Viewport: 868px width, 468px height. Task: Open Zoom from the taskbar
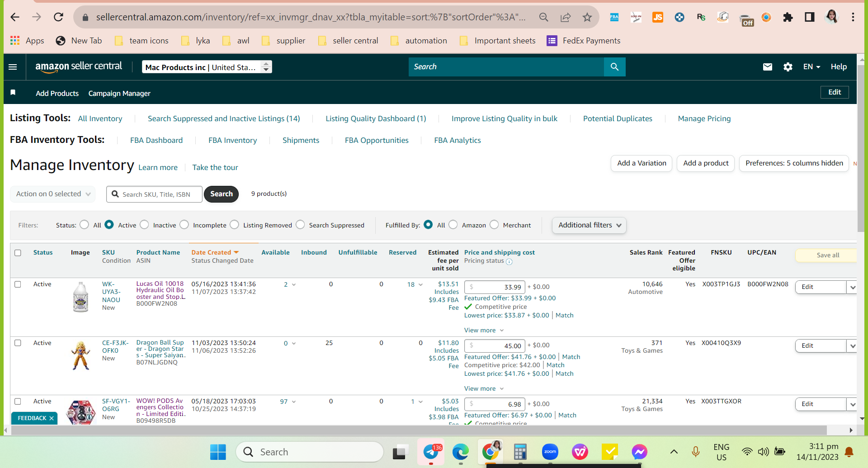point(550,452)
